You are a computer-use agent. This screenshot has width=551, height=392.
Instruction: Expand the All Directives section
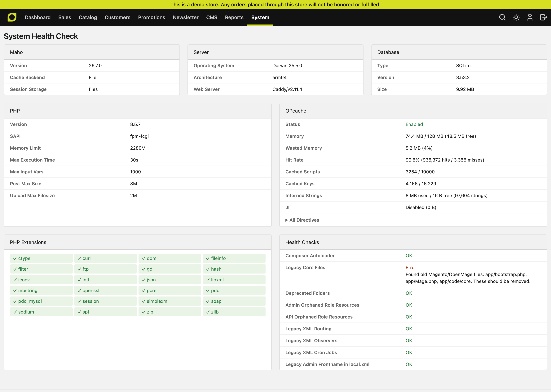click(x=302, y=220)
